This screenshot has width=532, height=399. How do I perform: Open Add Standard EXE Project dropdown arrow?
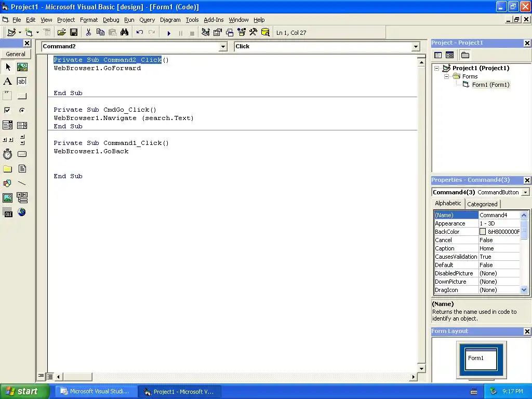click(20, 33)
